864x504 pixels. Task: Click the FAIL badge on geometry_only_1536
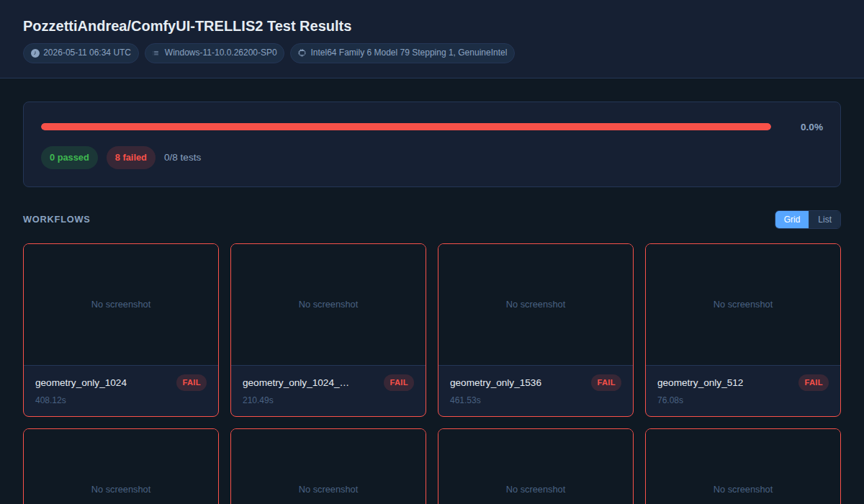(x=606, y=383)
